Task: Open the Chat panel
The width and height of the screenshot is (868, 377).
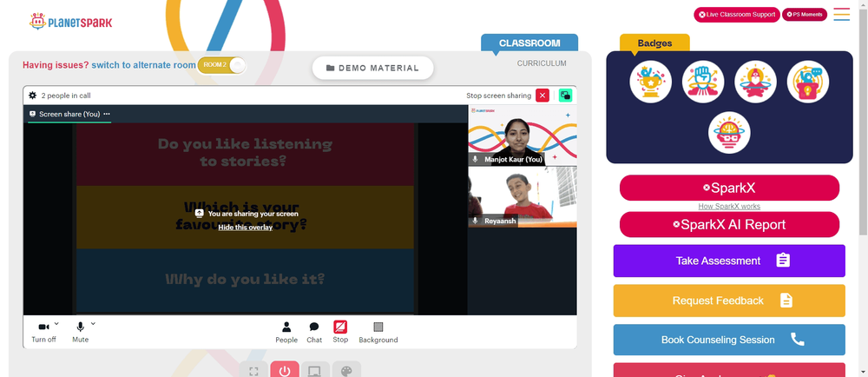Action: 314,332
